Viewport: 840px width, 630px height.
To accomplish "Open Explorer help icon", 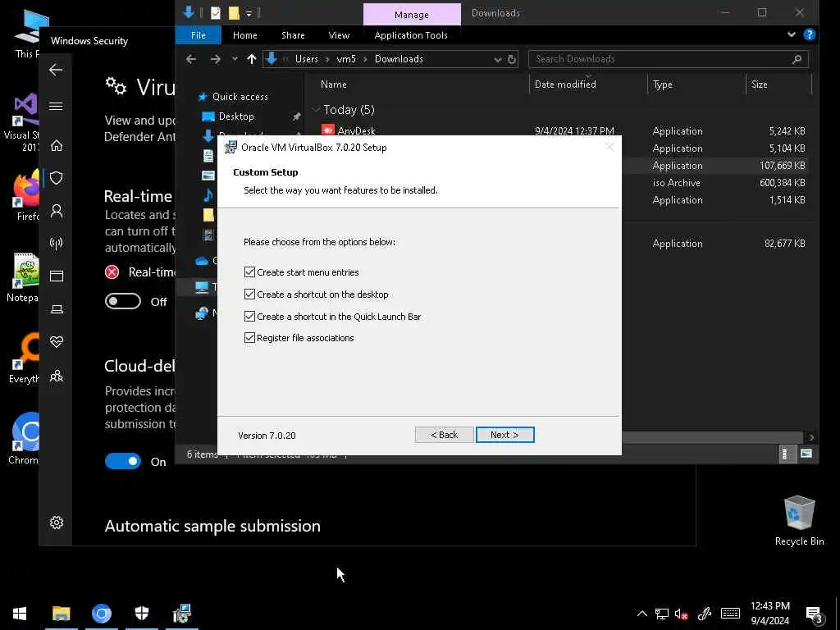I will pyautogui.click(x=810, y=34).
